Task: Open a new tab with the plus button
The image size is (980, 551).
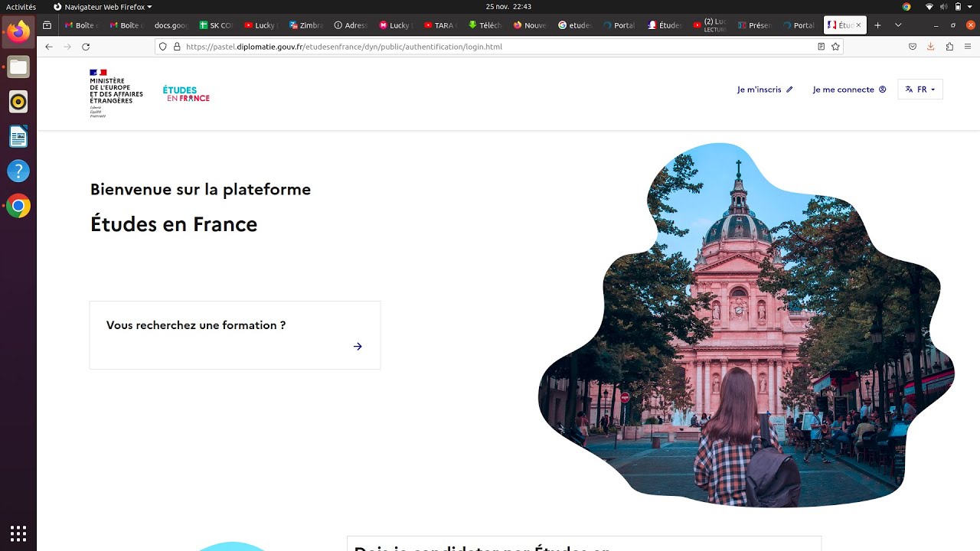Action: click(877, 25)
